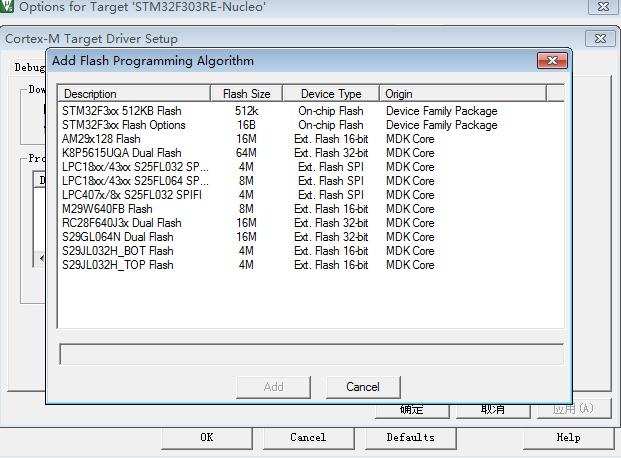The height and width of the screenshot is (458, 621).
Task: Sort by the Flash Size column header
Action: click(x=246, y=94)
